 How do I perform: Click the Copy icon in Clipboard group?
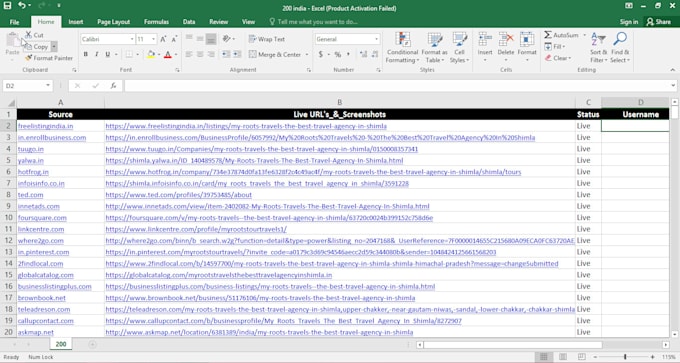(x=28, y=46)
